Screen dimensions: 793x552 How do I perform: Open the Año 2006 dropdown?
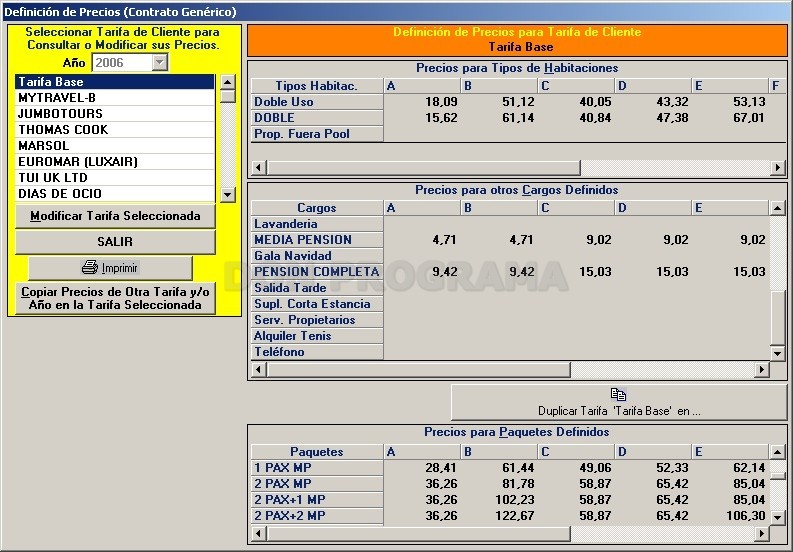tap(160, 62)
